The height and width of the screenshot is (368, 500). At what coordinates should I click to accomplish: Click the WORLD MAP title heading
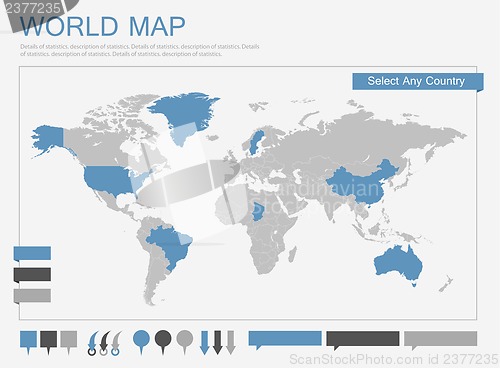(103, 27)
